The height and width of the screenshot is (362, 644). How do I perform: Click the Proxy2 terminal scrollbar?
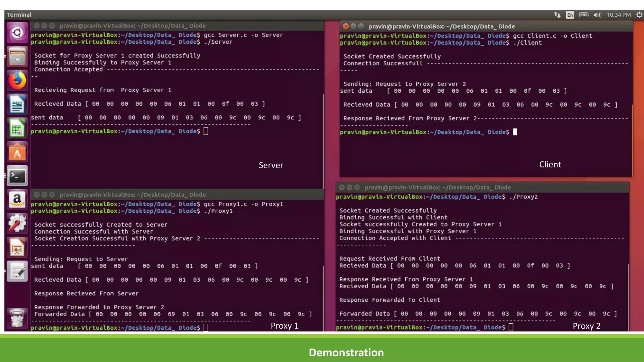(628, 297)
